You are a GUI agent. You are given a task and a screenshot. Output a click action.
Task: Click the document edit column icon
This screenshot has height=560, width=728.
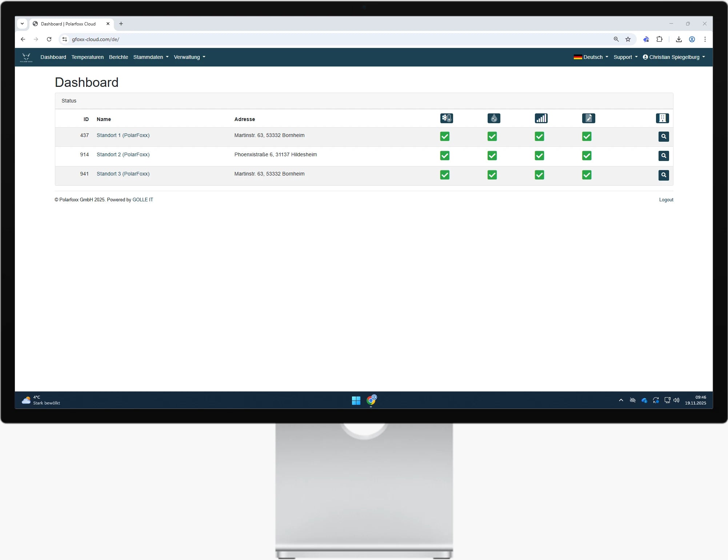pyautogui.click(x=588, y=118)
